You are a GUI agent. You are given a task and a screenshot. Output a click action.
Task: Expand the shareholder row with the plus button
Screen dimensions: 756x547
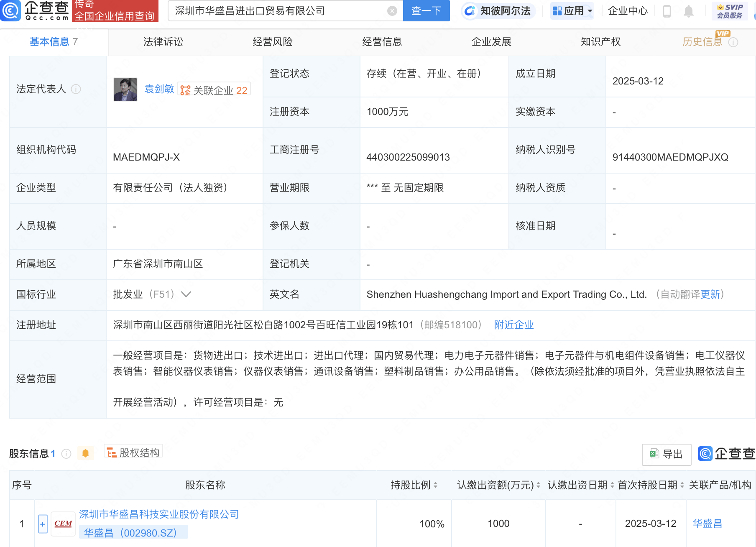click(43, 524)
